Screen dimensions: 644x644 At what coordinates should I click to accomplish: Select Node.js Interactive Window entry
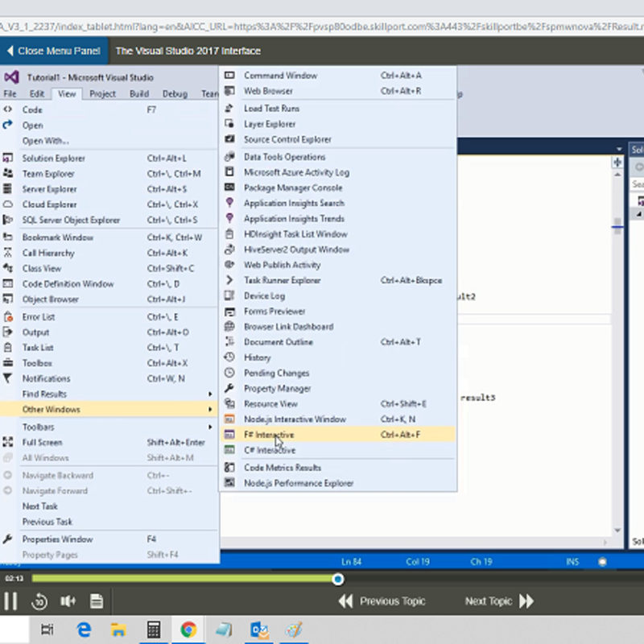338,419
